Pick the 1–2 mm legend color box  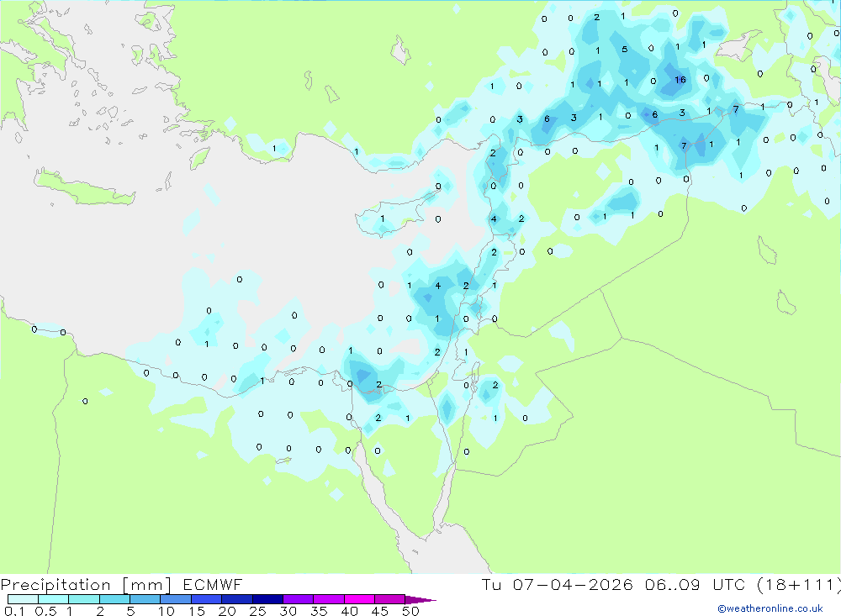point(83,599)
